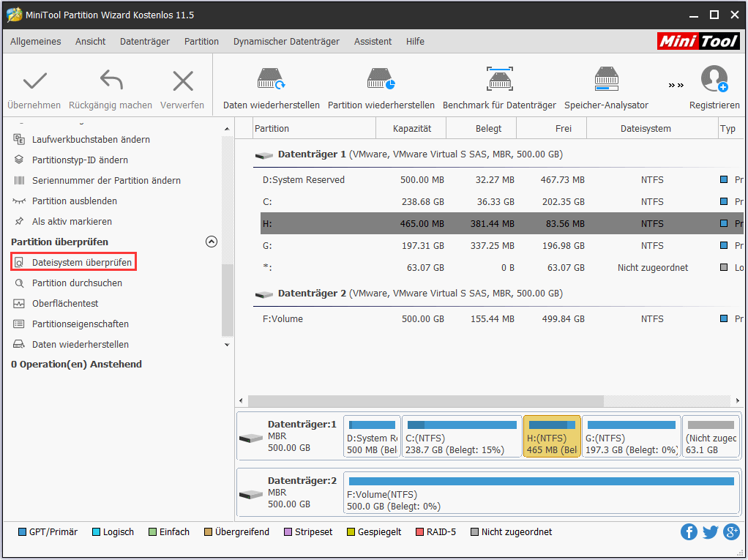Viewport: 748px width, 560px height.
Task: Click the Facebook icon at bottom right
Action: 689,532
